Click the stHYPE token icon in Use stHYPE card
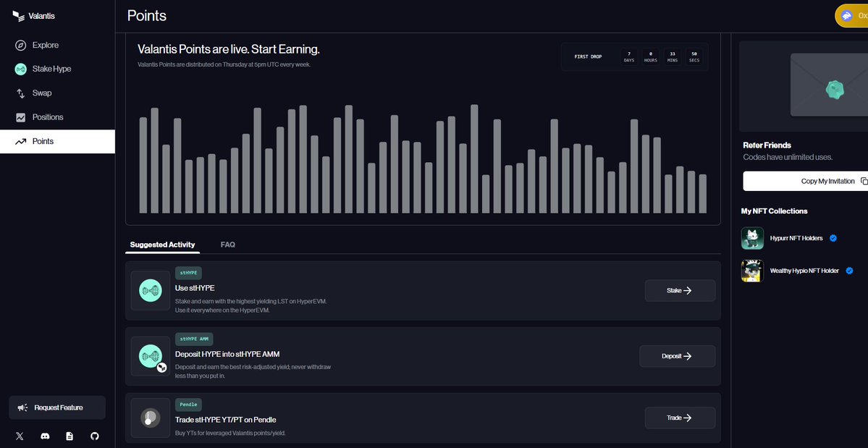The height and width of the screenshot is (448, 868). (x=151, y=290)
